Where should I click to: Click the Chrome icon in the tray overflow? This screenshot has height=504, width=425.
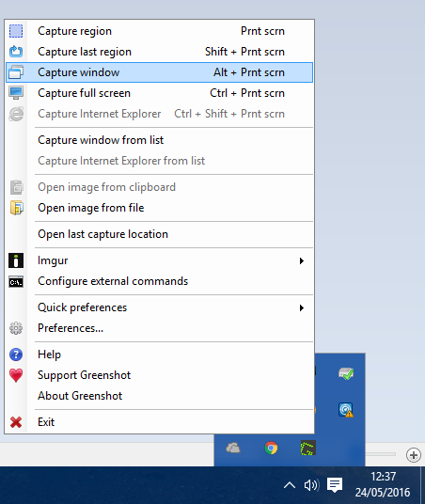[x=271, y=448]
